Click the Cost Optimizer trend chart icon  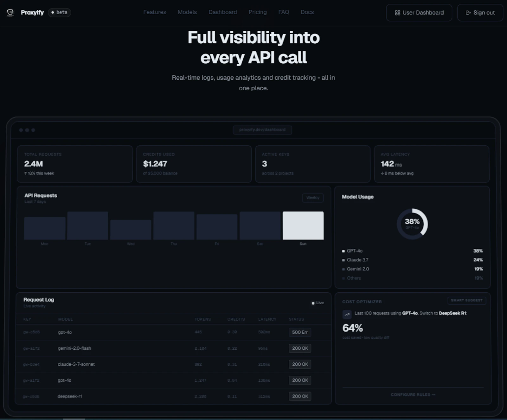pyautogui.click(x=347, y=315)
